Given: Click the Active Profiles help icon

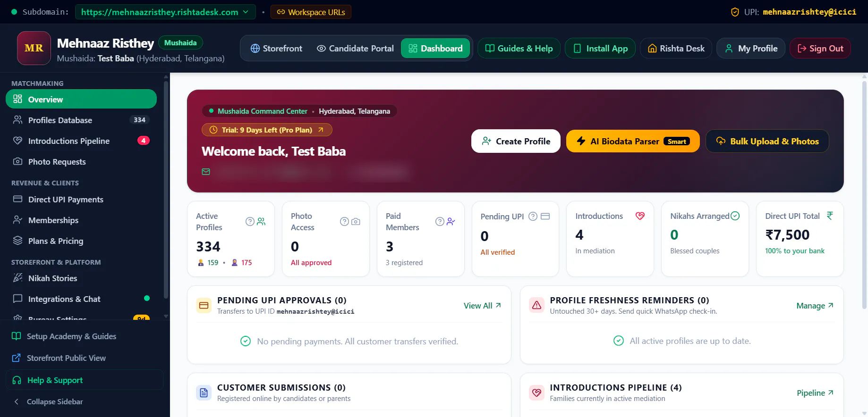Looking at the screenshot, I should coord(250,221).
